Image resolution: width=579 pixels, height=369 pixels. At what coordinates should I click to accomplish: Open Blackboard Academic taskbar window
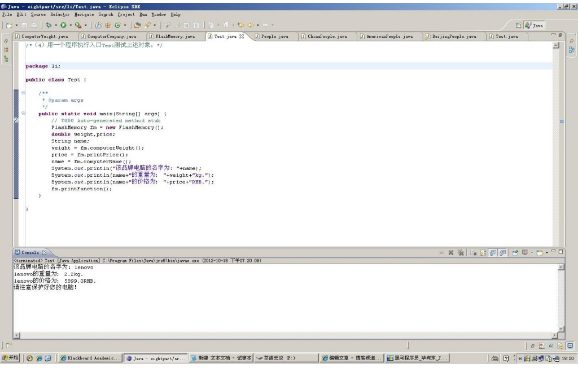(x=90, y=358)
